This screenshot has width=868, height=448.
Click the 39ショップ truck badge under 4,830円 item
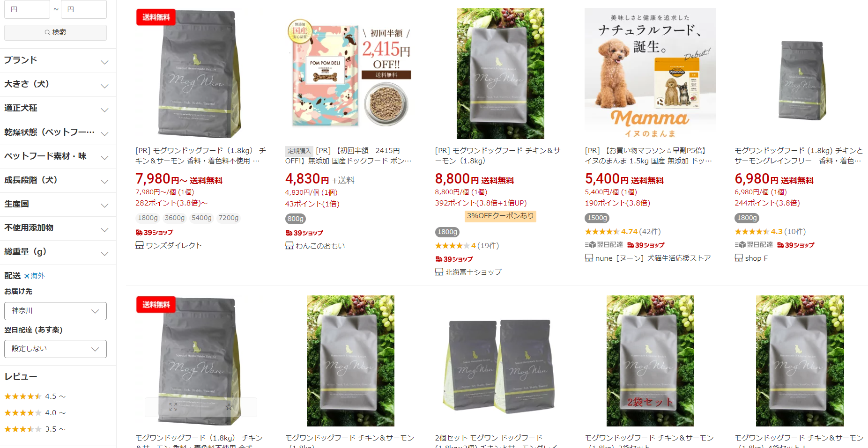coord(304,233)
